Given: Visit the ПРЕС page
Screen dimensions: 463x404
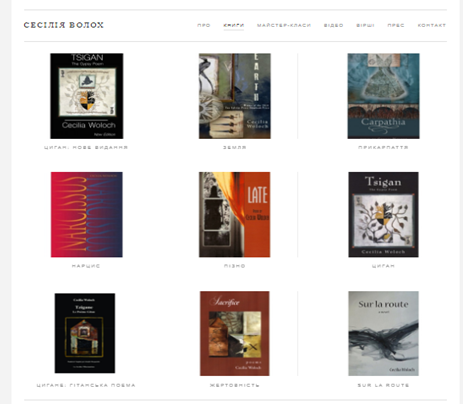Looking at the screenshot, I should (x=396, y=25).
